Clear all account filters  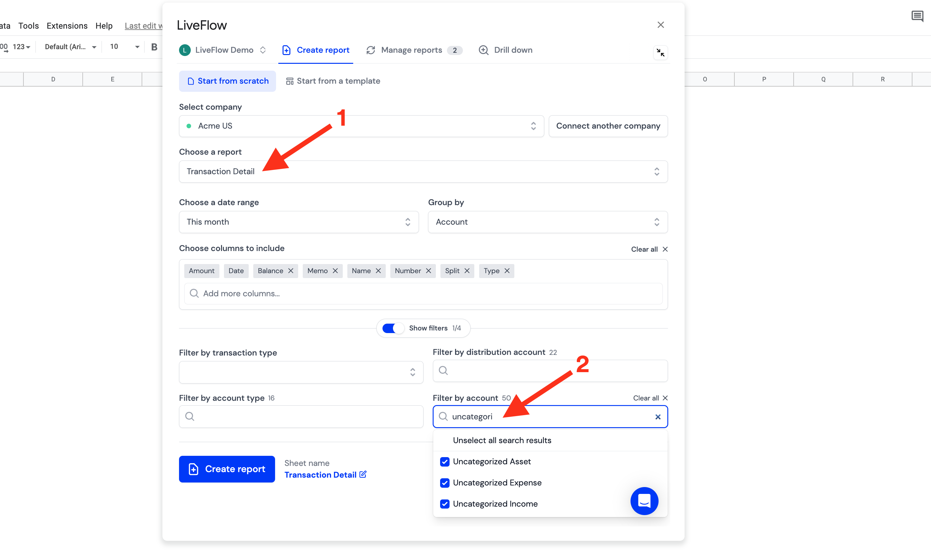pos(650,398)
